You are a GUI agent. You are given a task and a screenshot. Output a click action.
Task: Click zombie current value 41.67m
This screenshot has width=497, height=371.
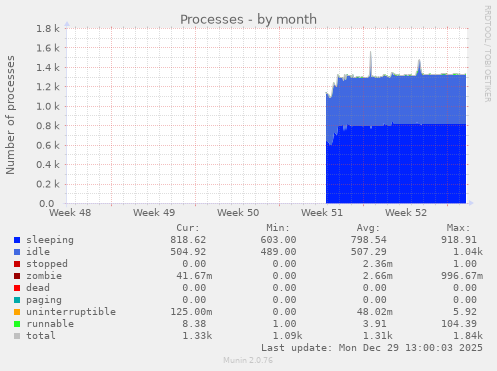194,276
